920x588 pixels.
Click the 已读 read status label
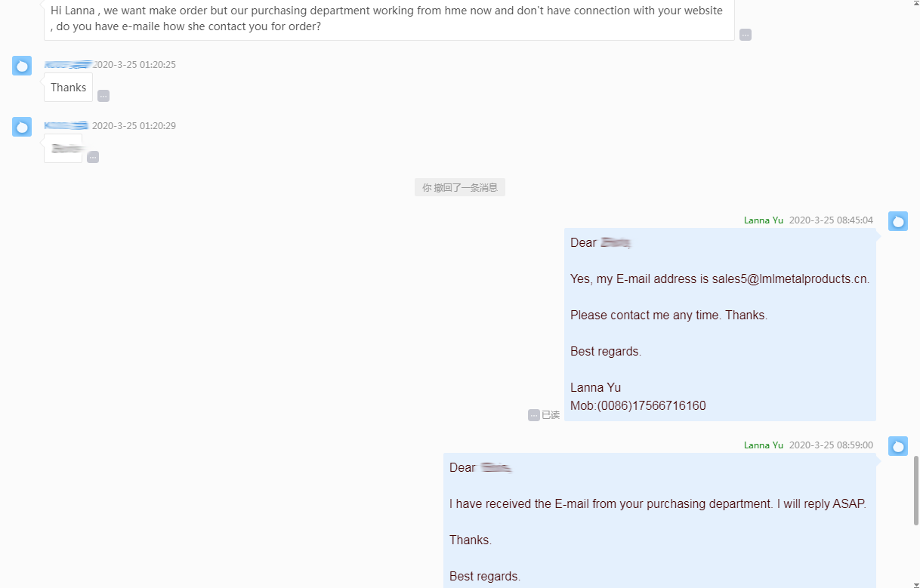(551, 415)
